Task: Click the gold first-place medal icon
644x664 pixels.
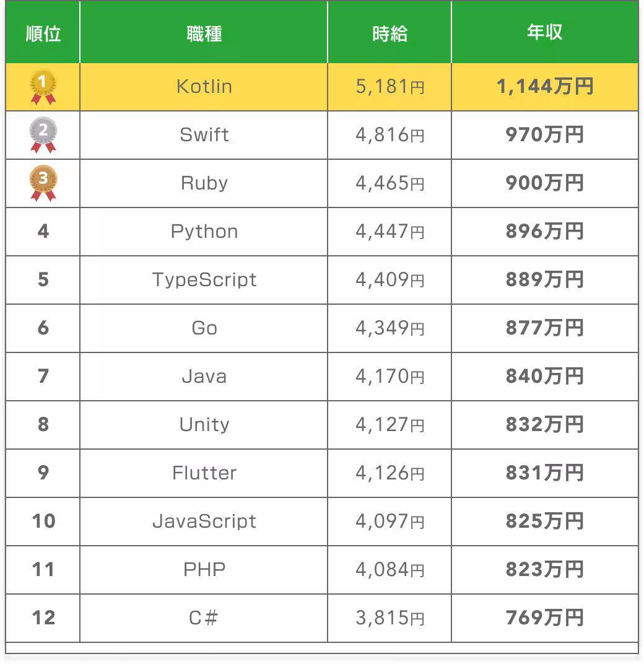Action: pos(43,87)
